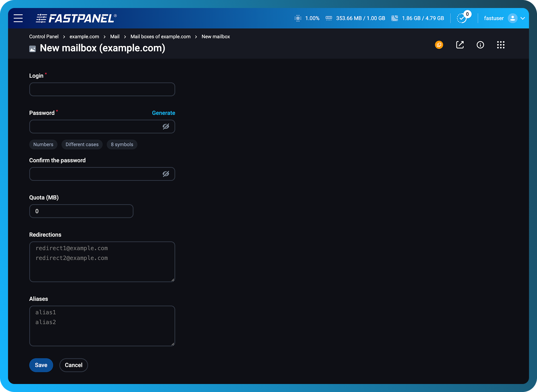The width and height of the screenshot is (537, 392).
Task: Click the CPU usage indicator icon
Action: click(297, 18)
